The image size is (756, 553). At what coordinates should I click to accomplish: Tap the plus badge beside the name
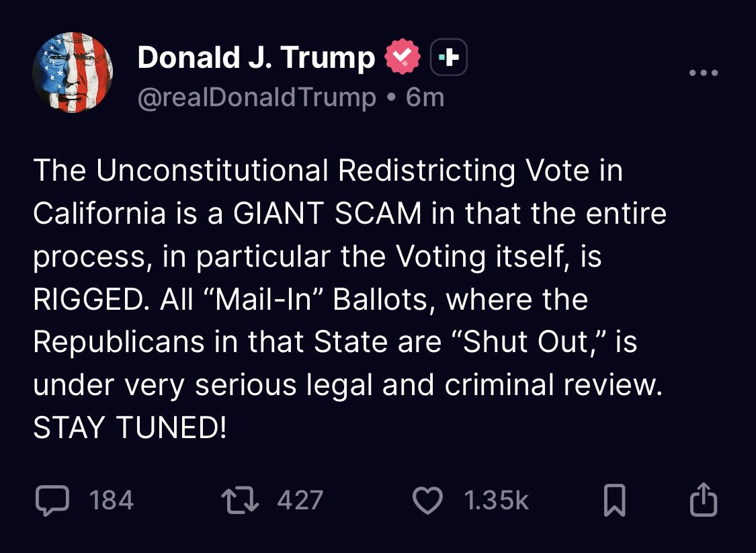click(448, 59)
